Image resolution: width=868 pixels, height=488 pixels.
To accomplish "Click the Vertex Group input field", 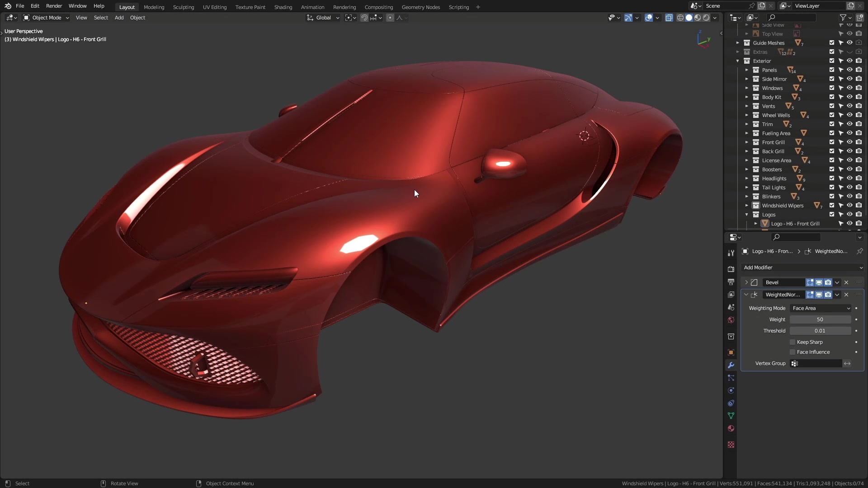I will point(816,363).
